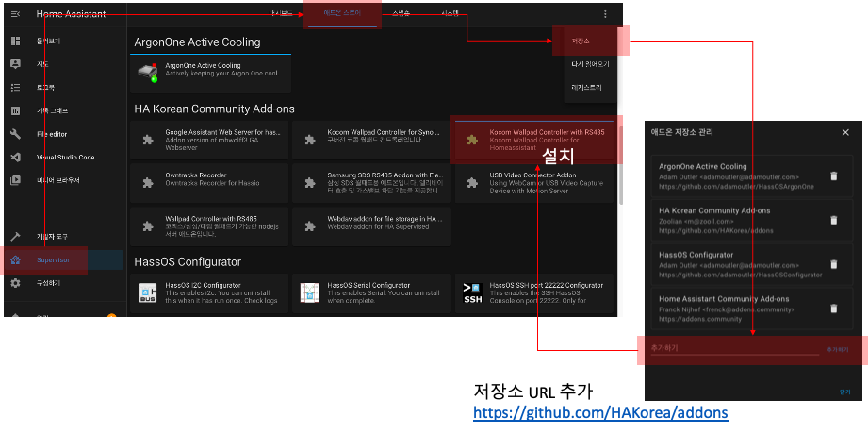
Task: Click the 추가하기 add repository button
Action: 838,350
